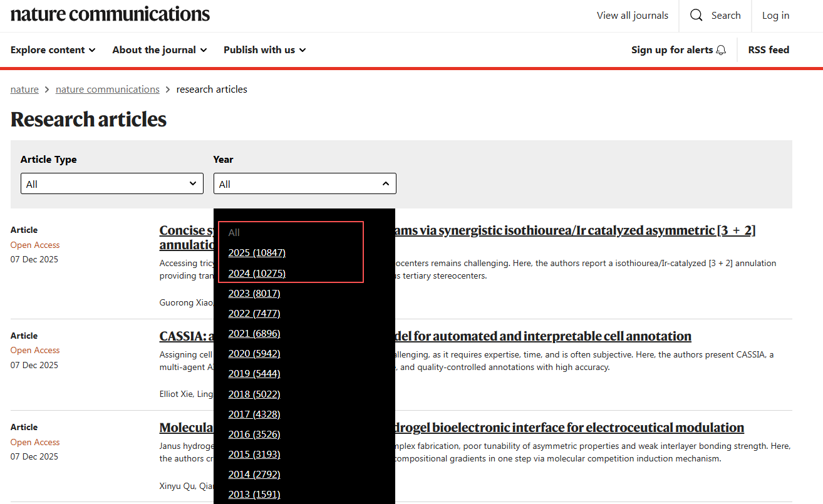Open the About the journal menu
The width and height of the screenshot is (823, 504).
point(160,50)
